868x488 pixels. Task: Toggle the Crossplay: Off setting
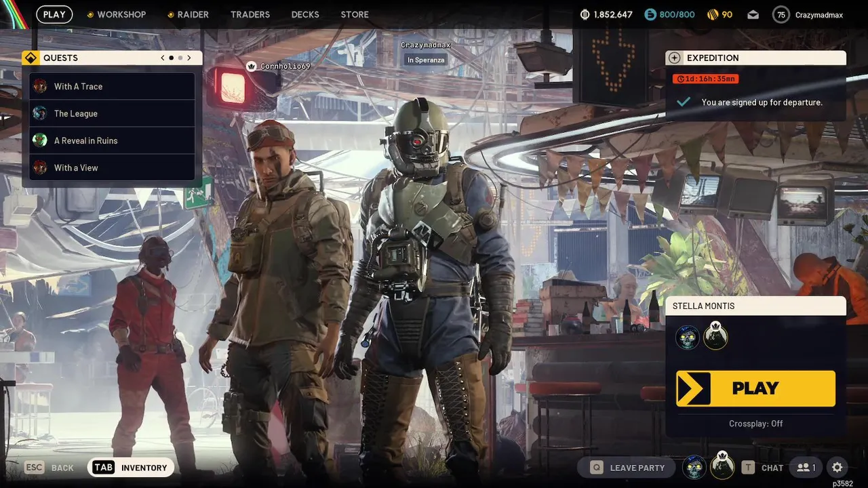(755, 424)
